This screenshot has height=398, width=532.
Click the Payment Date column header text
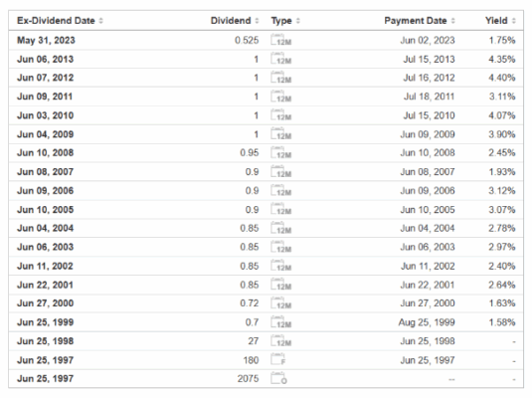click(x=416, y=21)
